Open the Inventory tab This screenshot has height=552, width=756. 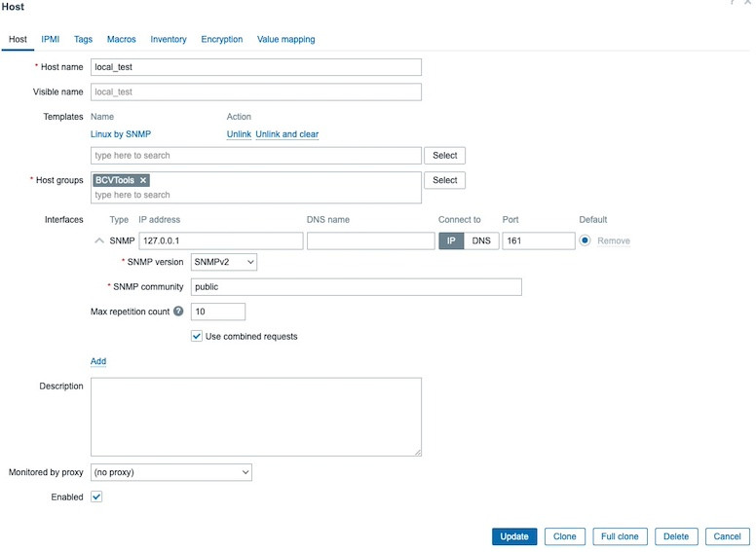pos(169,40)
